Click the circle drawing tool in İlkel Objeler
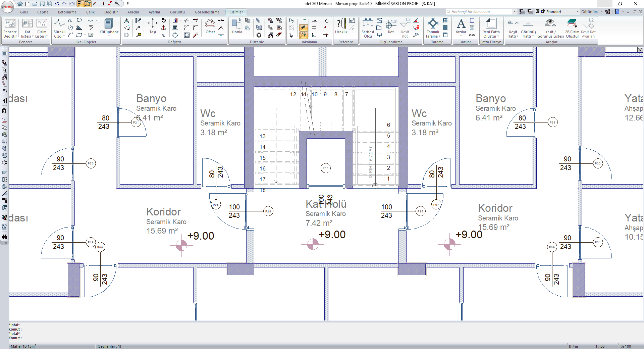 70,28
